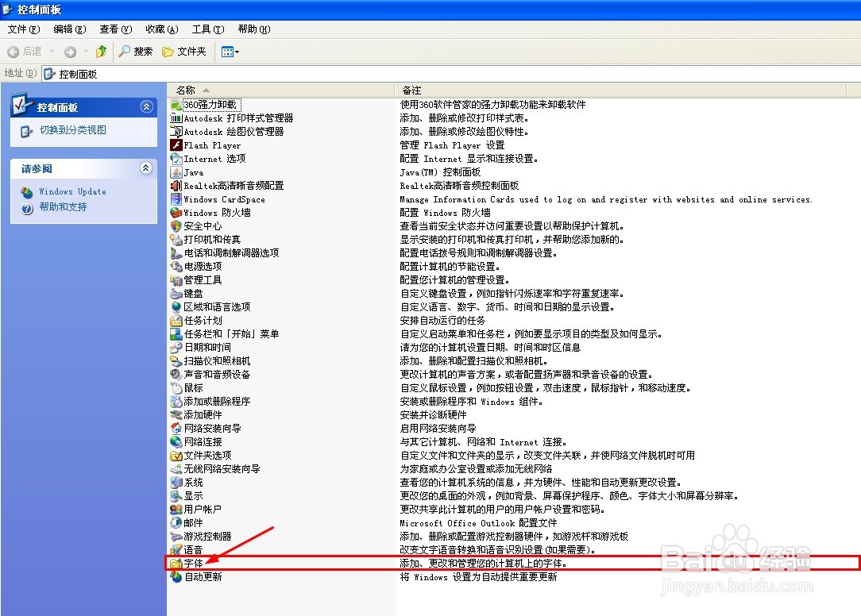This screenshot has height=616, width=861.
Task: Open the 360强力卸载 item icon
Action: [176, 104]
